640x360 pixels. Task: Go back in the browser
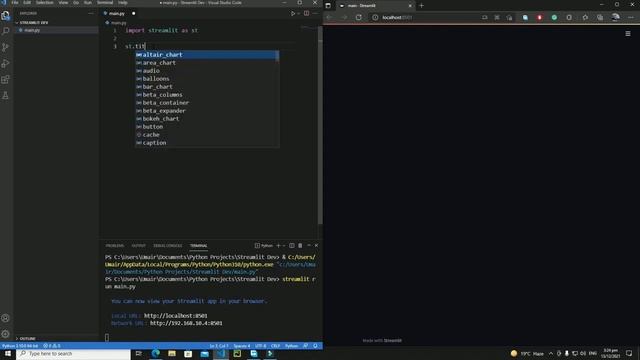[329, 18]
